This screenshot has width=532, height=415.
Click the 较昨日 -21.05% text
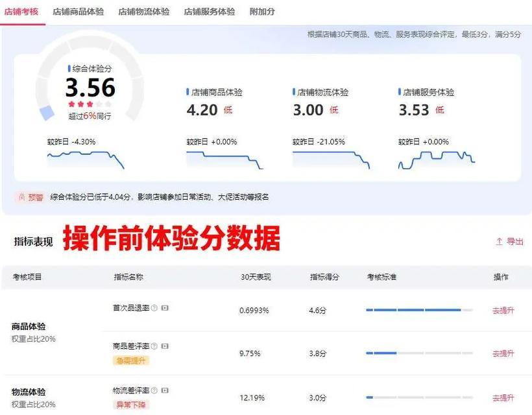point(319,142)
